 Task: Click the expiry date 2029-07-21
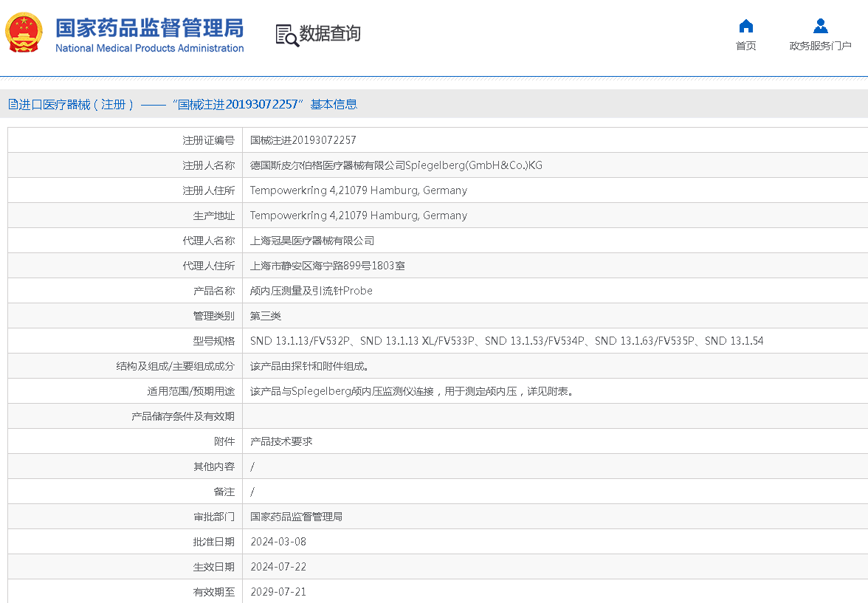click(x=278, y=592)
